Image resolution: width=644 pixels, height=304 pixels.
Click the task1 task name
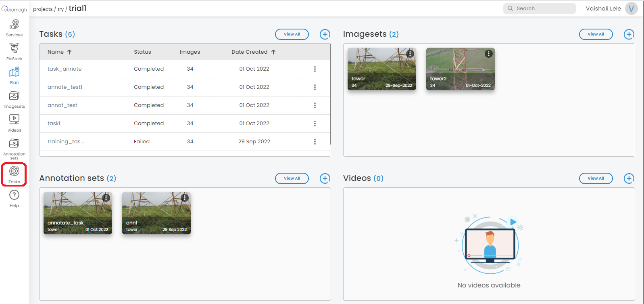pyautogui.click(x=54, y=124)
